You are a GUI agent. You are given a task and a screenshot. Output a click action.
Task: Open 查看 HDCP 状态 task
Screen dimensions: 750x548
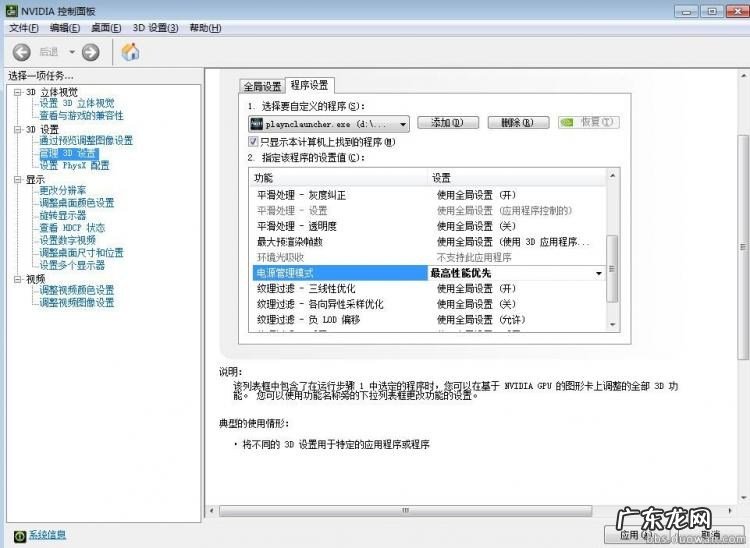[72, 228]
